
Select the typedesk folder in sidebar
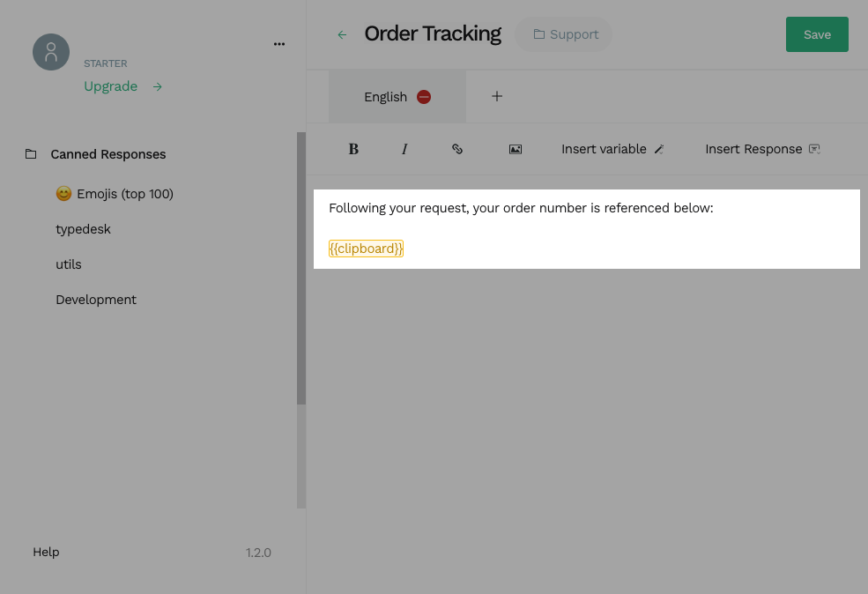click(x=83, y=229)
